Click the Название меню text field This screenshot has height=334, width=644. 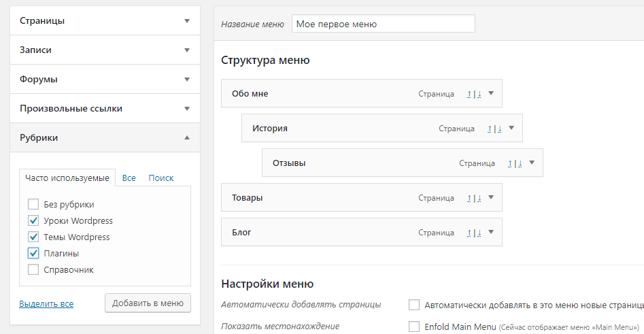(x=383, y=24)
